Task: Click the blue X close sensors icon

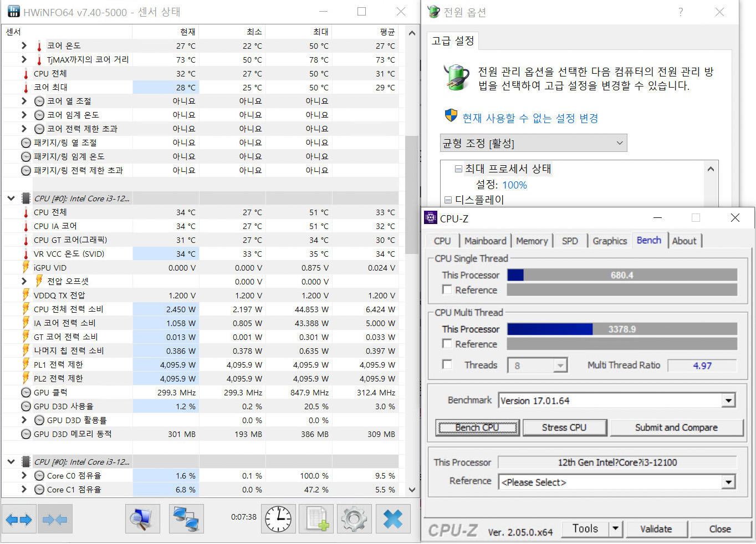Action: pos(393,519)
